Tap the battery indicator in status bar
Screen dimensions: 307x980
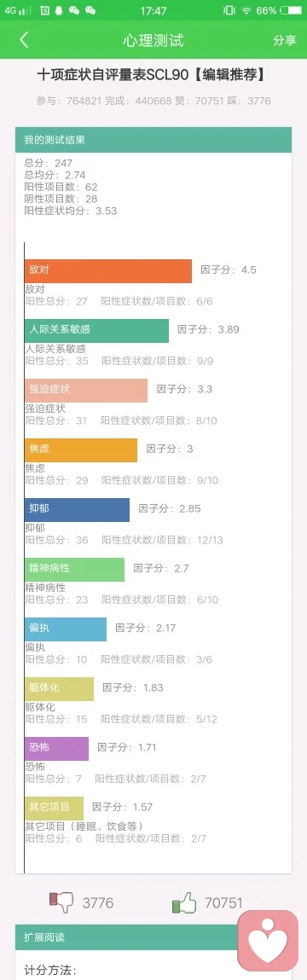pyautogui.click(x=290, y=10)
